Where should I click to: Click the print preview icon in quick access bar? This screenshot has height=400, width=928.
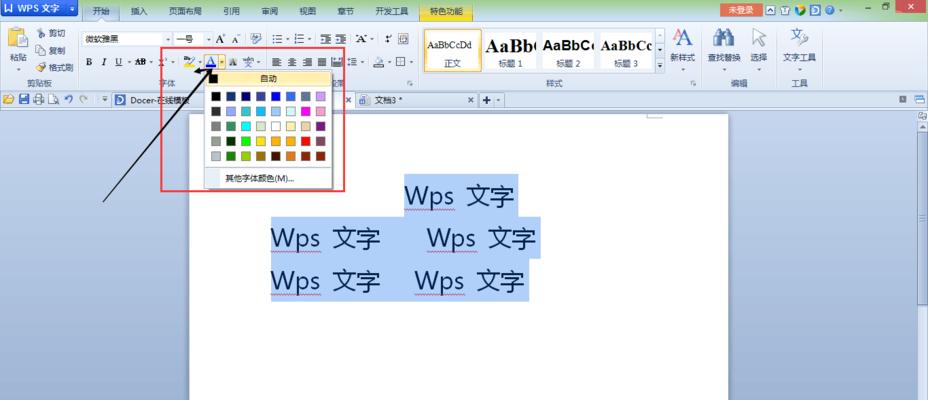(54, 100)
